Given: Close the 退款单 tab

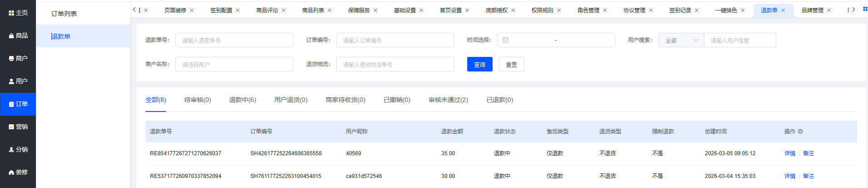Looking at the screenshot, I should [783, 10].
